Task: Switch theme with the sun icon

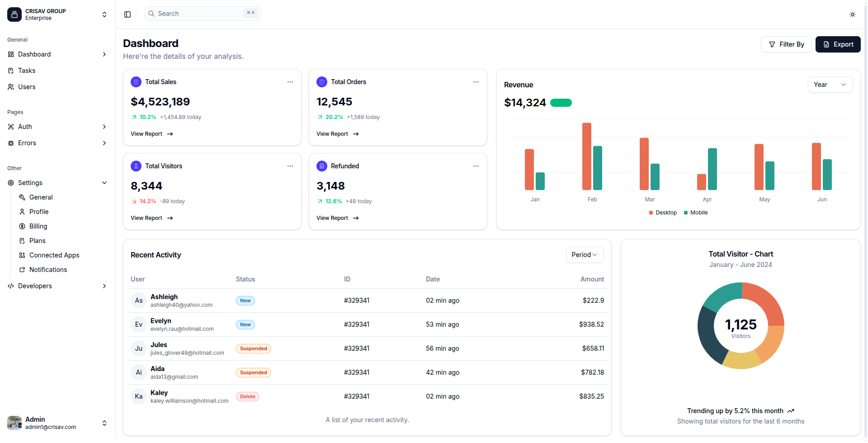Action: tap(852, 14)
